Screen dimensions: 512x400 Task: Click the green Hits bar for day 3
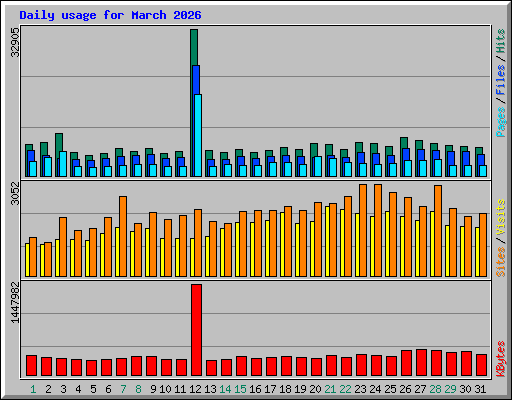point(59,142)
